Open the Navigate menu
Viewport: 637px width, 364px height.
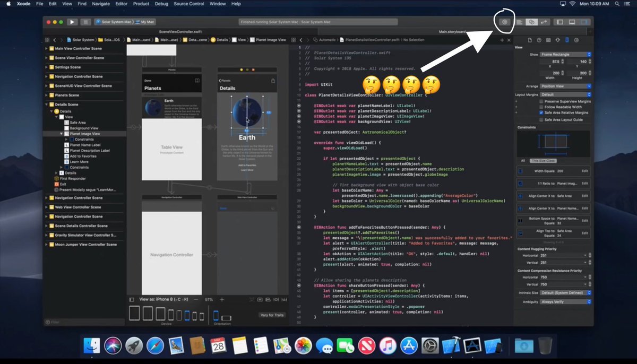(x=101, y=4)
